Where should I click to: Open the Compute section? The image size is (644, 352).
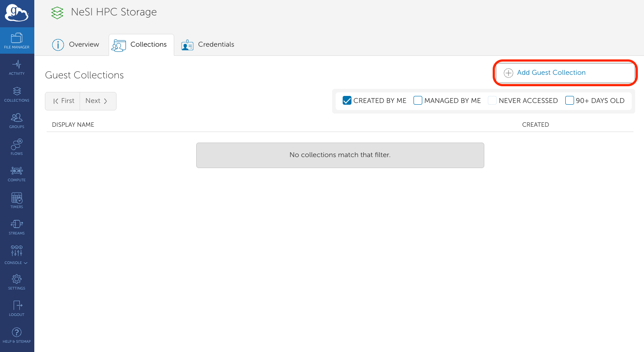17,174
